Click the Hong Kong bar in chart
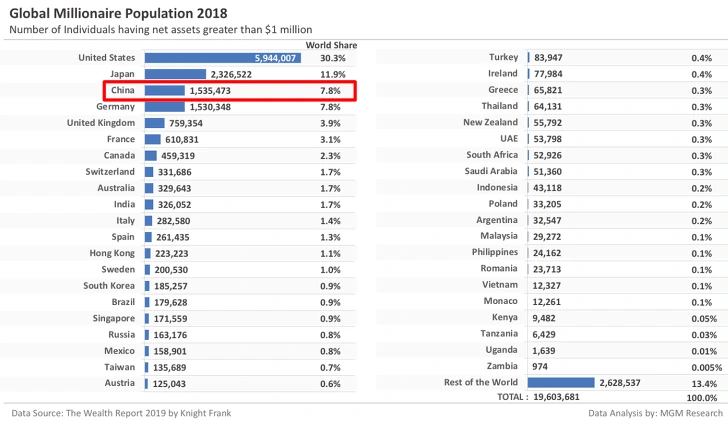728x424 pixels. click(x=147, y=254)
